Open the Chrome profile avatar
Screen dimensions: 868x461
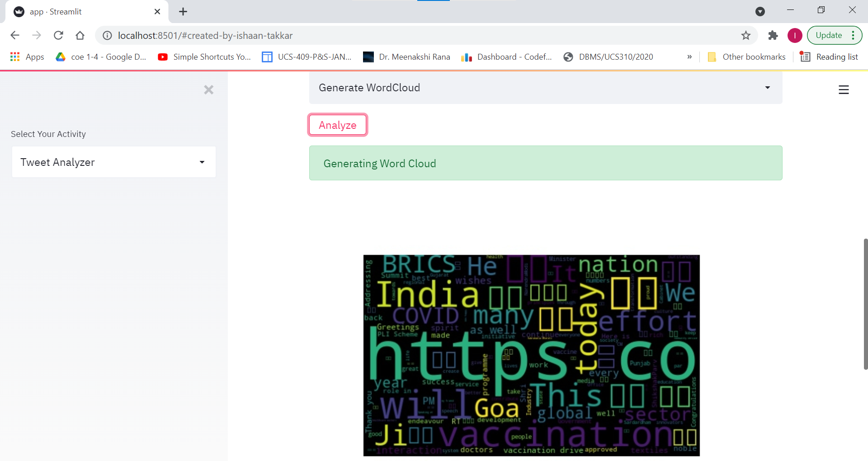point(795,35)
